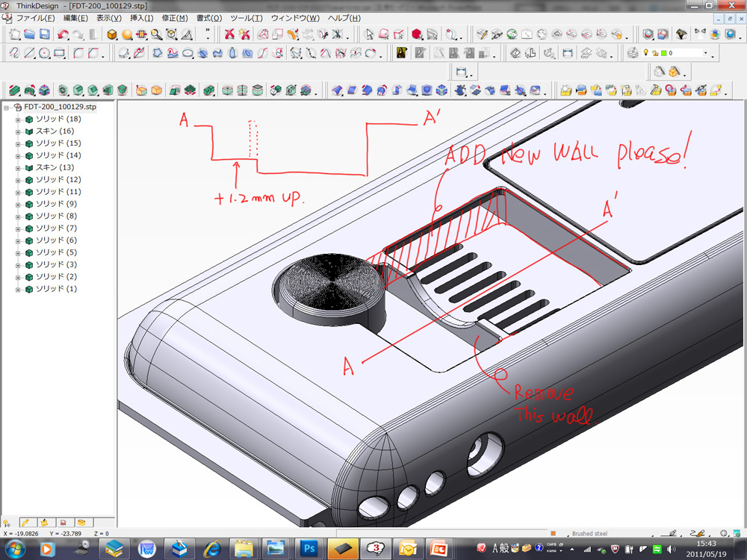Select the rectangle sketch tool
Viewport: 747px width, 560px height.
tap(60, 53)
